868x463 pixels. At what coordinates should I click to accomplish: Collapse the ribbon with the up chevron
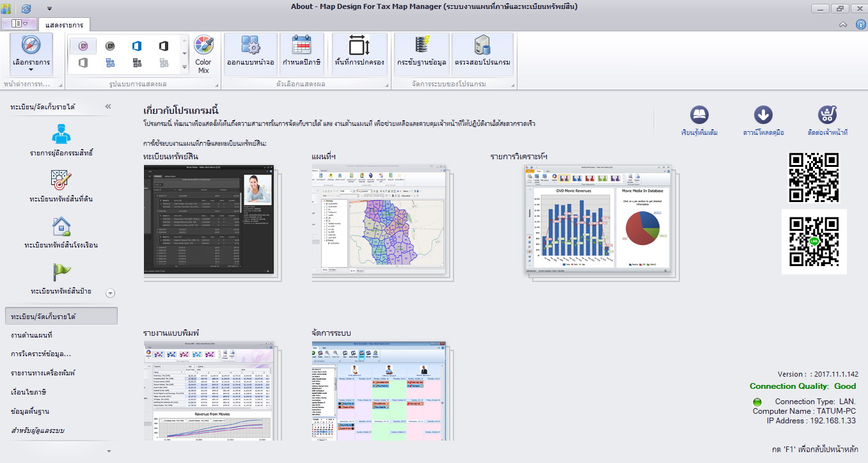point(844,24)
